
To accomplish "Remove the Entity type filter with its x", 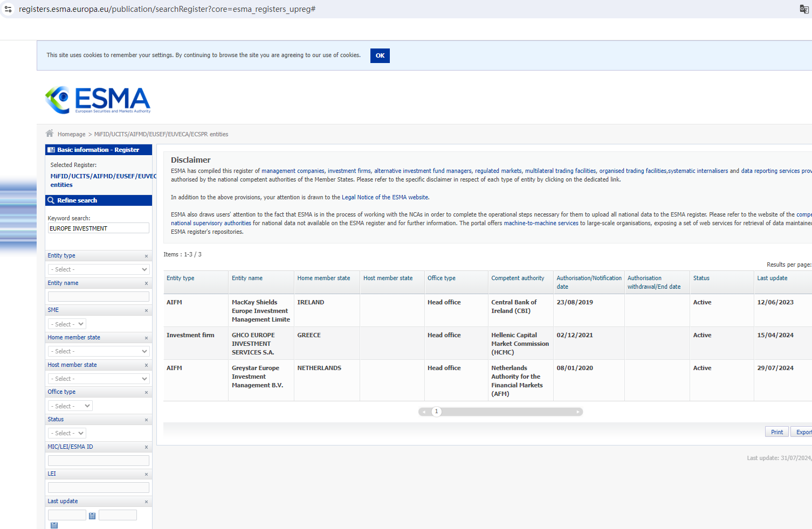I will pos(146,256).
